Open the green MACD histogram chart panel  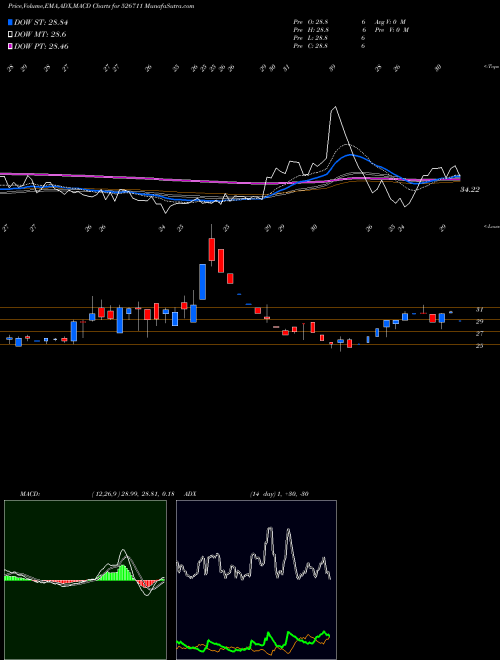[x=85, y=580]
